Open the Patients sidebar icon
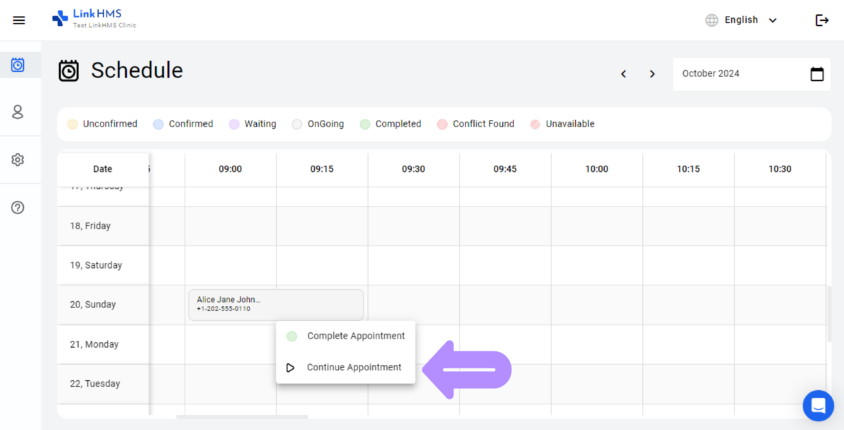844x430 pixels. coord(18,112)
